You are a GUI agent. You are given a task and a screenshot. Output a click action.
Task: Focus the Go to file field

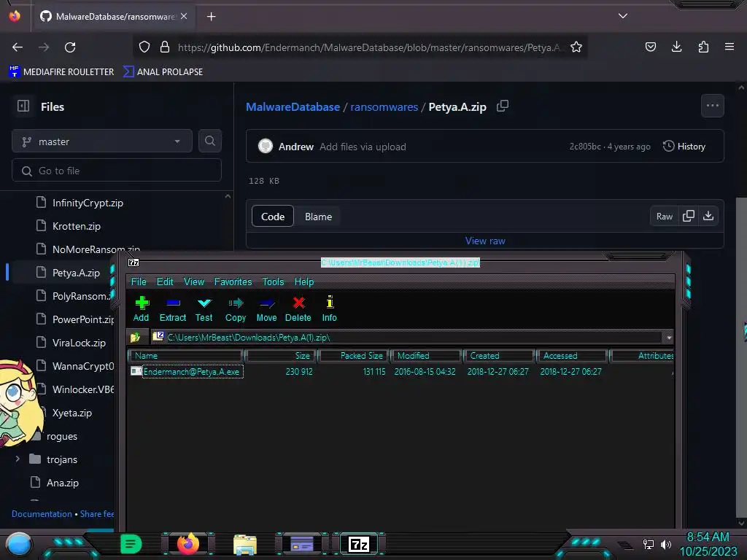117,171
